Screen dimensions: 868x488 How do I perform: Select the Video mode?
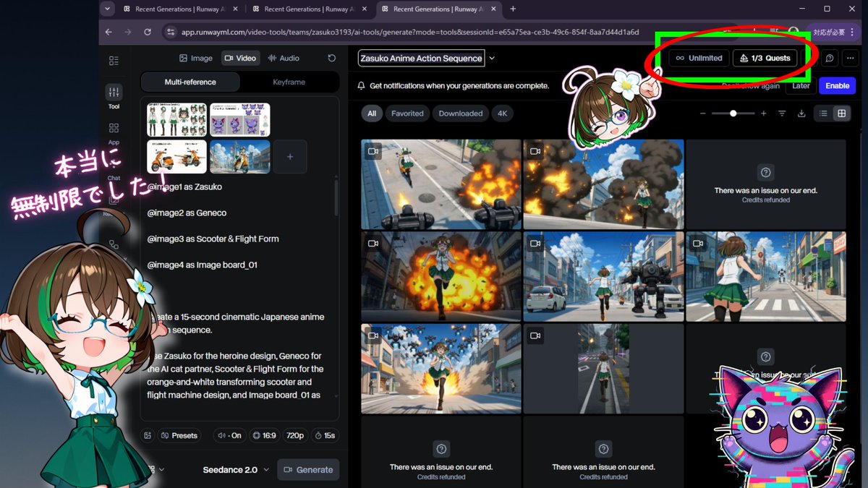click(x=240, y=58)
